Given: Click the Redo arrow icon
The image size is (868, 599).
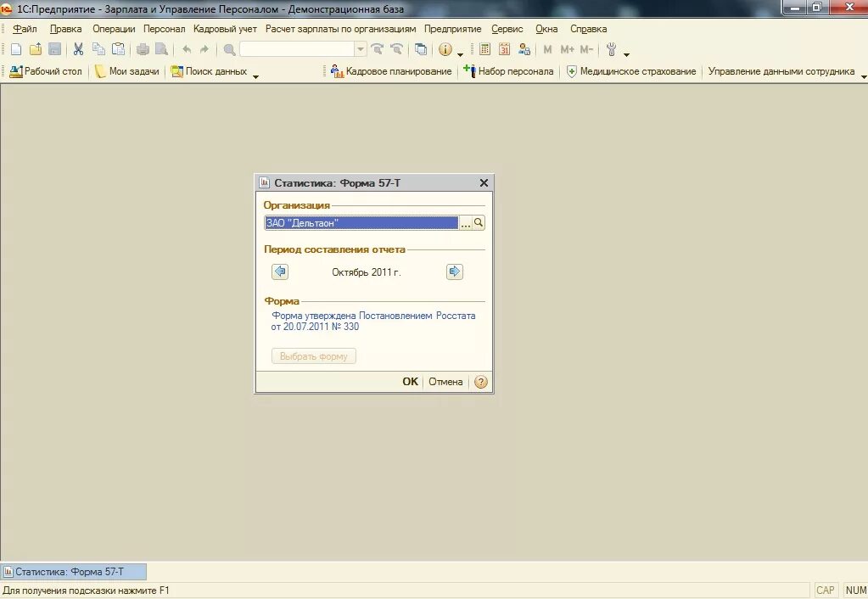Looking at the screenshot, I should tap(204, 49).
